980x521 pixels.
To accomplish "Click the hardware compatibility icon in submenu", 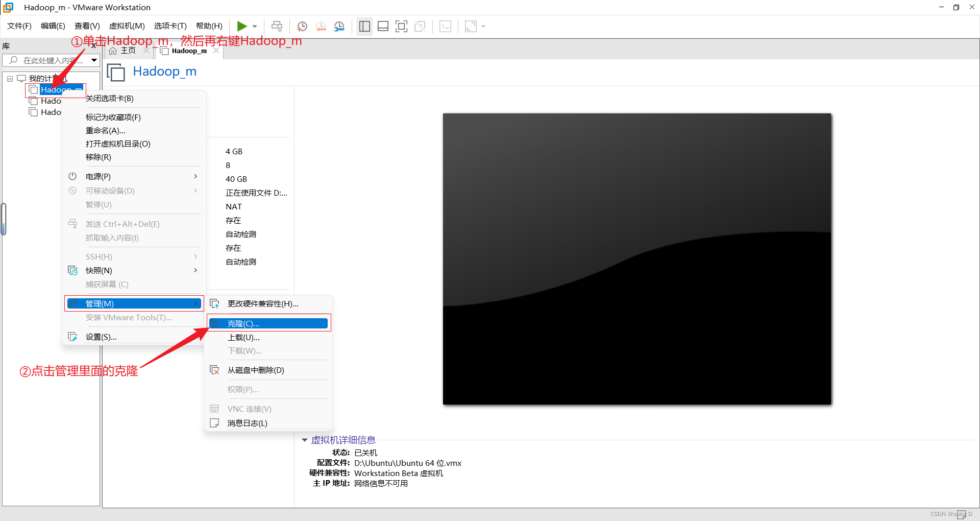I will point(215,304).
